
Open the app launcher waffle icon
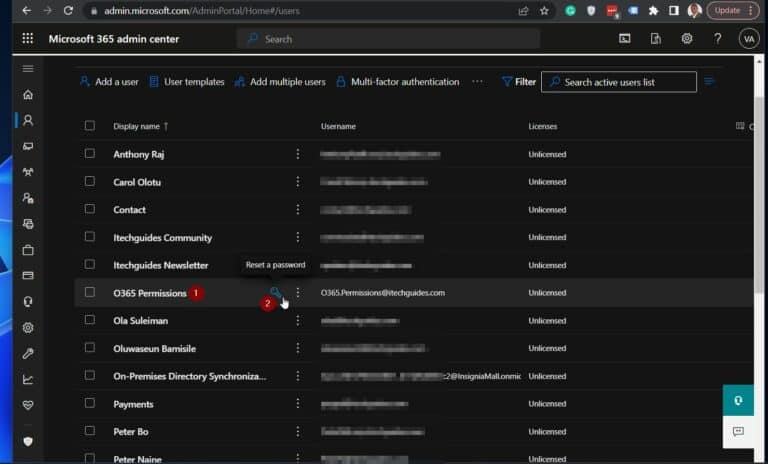click(x=27, y=39)
